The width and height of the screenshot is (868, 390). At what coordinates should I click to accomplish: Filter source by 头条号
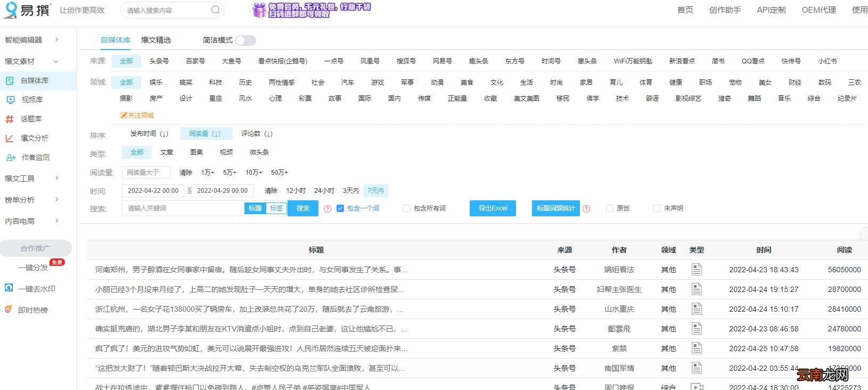(159, 61)
